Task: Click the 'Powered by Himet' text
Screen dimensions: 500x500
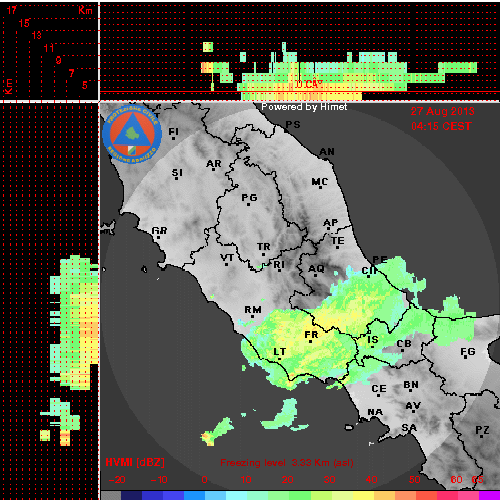Action: coord(304,107)
